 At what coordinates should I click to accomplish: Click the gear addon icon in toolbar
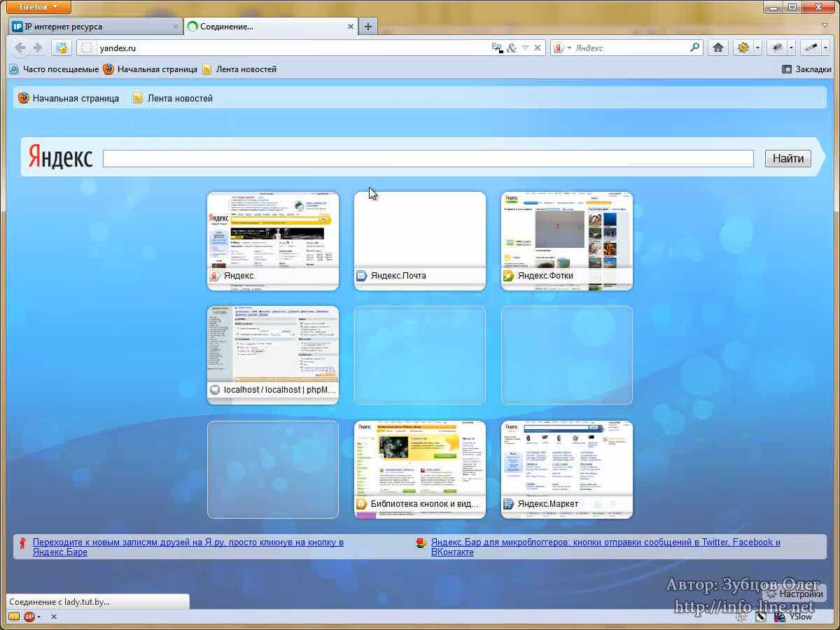(x=743, y=48)
